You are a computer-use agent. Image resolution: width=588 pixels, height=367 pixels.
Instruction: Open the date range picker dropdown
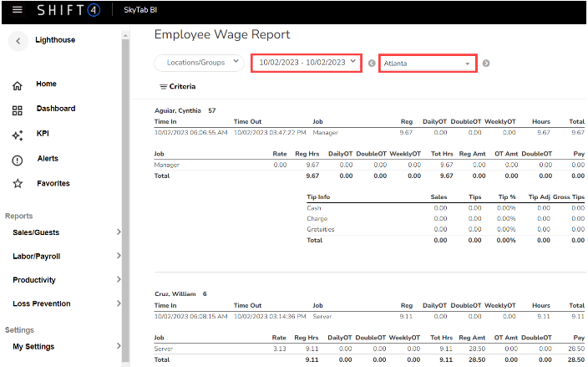(x=307, y=63)
